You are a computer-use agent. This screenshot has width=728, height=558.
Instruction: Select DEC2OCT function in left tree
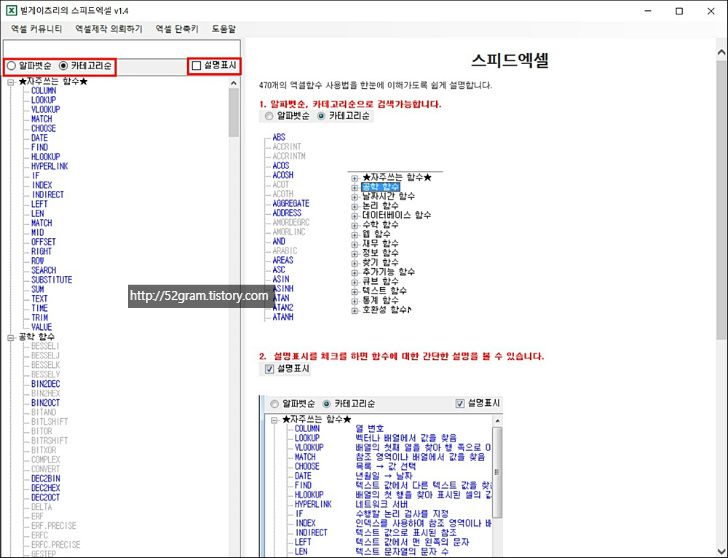pos(46,498)
